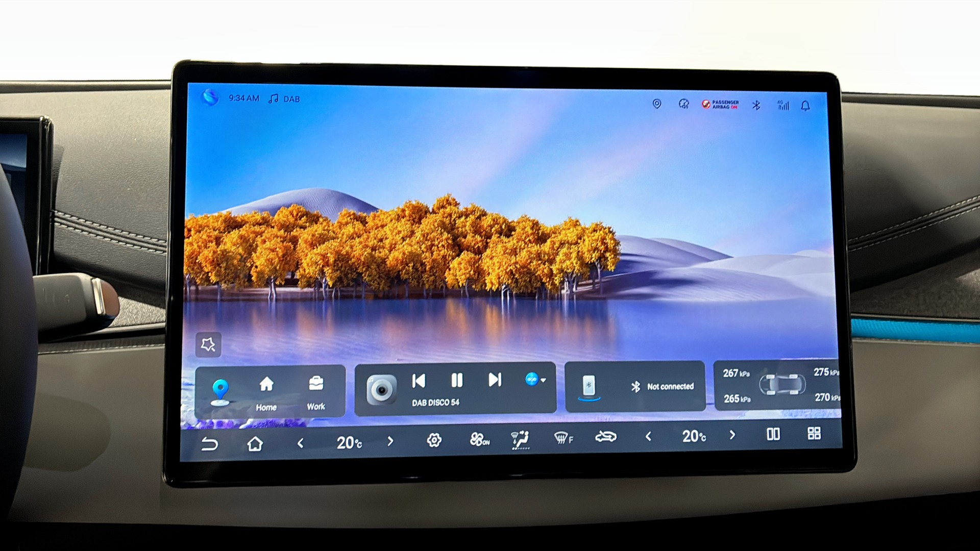Navigate to the Home destination
Viewport: 980px width, 551px height.
pos(266,392)
